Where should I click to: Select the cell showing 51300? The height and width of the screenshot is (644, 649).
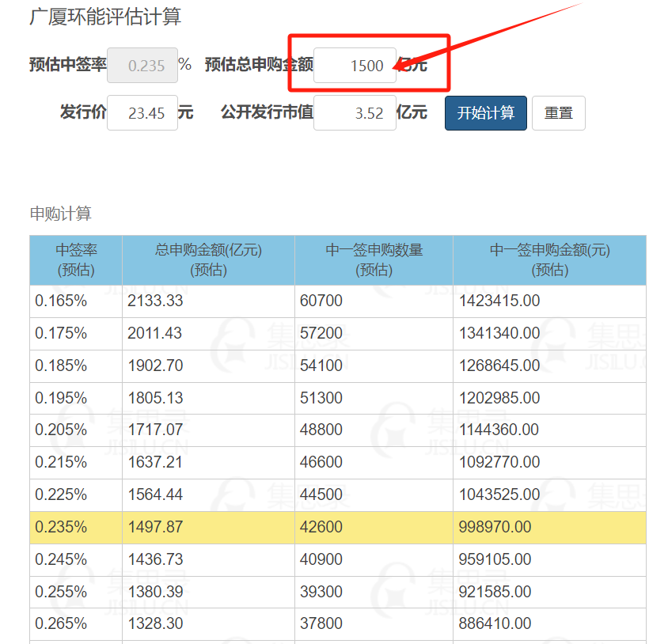coord(374,398)
